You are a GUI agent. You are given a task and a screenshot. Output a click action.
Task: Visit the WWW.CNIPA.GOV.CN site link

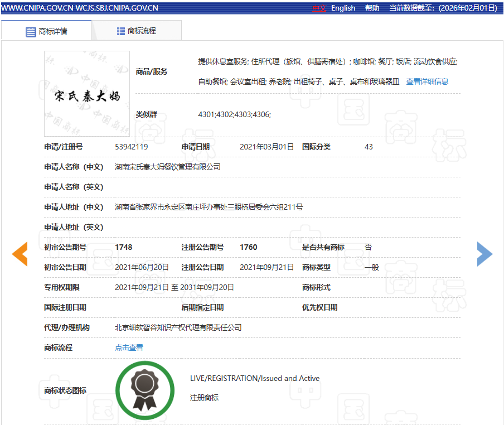pyautogui.click(x=37, y=8)
